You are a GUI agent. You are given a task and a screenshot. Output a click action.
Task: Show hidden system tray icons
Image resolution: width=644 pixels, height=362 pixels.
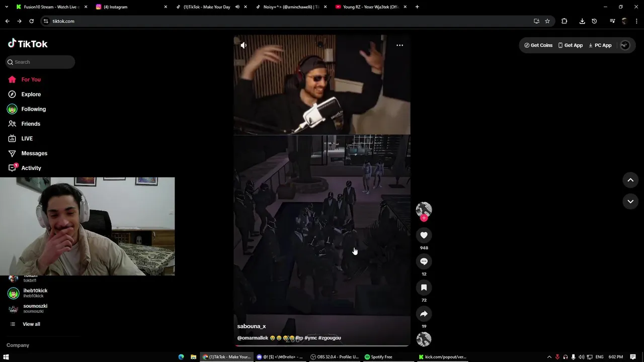[x=549, y=357]
